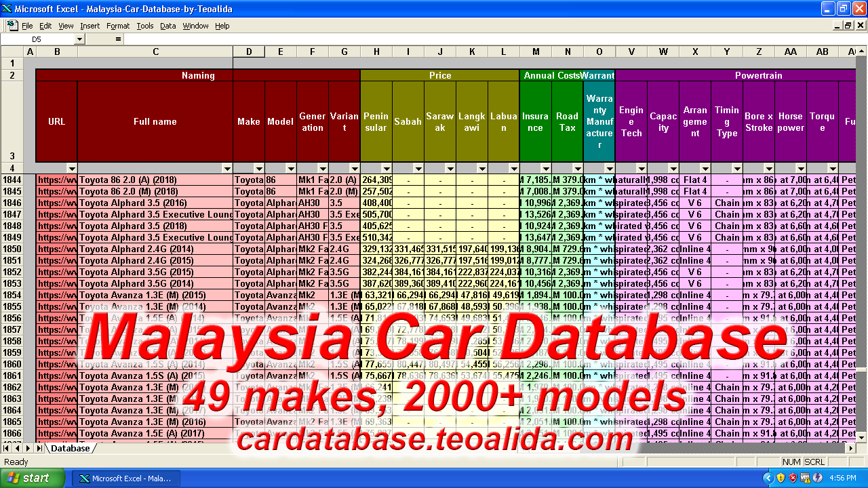868x488 pixels.
Task: Click the Windows start button
Action: [x=33, y=478]
